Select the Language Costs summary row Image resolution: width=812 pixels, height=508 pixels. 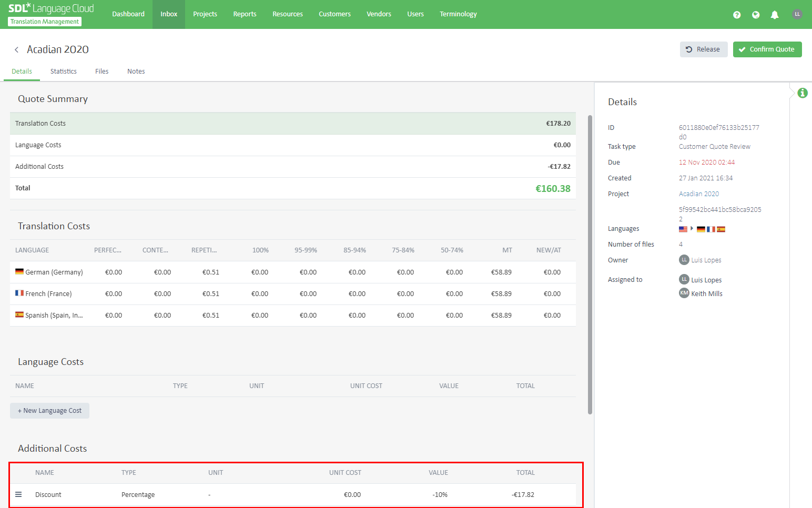(293, 145)
